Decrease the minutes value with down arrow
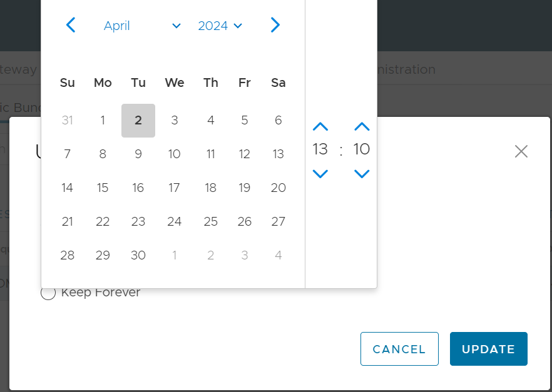552x392 pixels. point(362,173)
